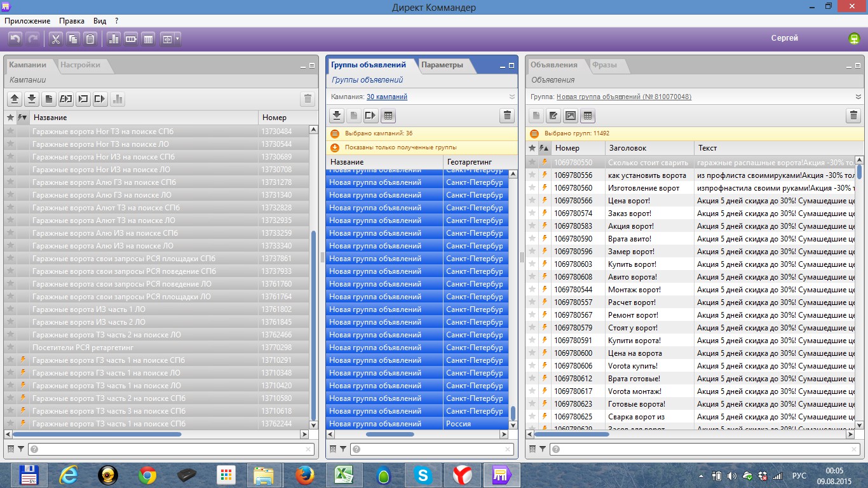Switch to the Настройки tab
Image resolution: width=868 pixels, height=488 pixels.
[x=80, y=65]
